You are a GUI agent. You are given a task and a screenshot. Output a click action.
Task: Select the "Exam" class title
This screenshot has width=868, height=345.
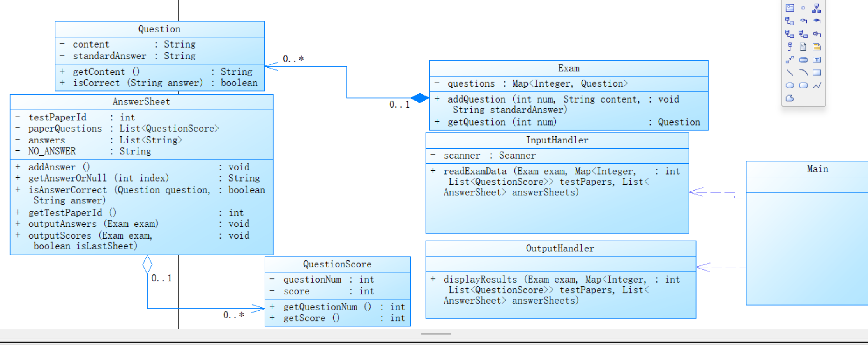click(x=569, y=69)
